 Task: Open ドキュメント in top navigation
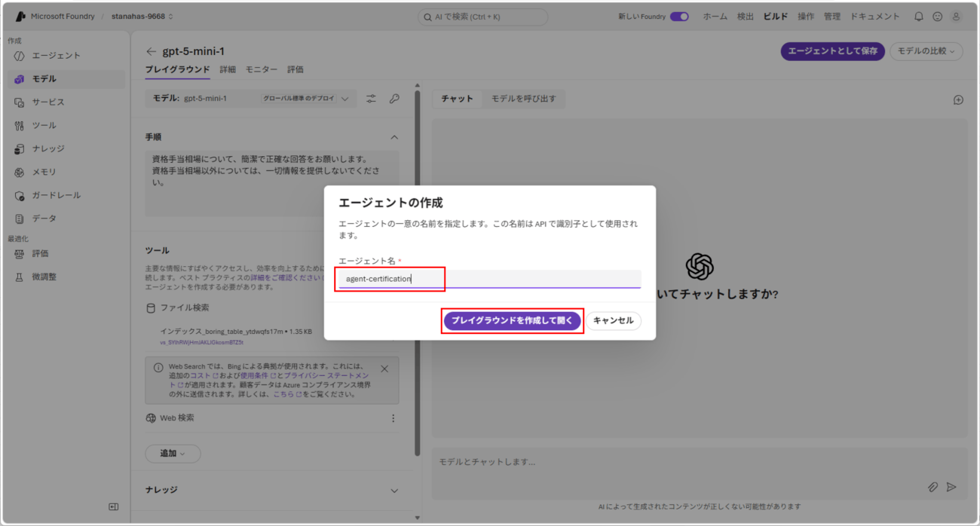click(874, 17)
